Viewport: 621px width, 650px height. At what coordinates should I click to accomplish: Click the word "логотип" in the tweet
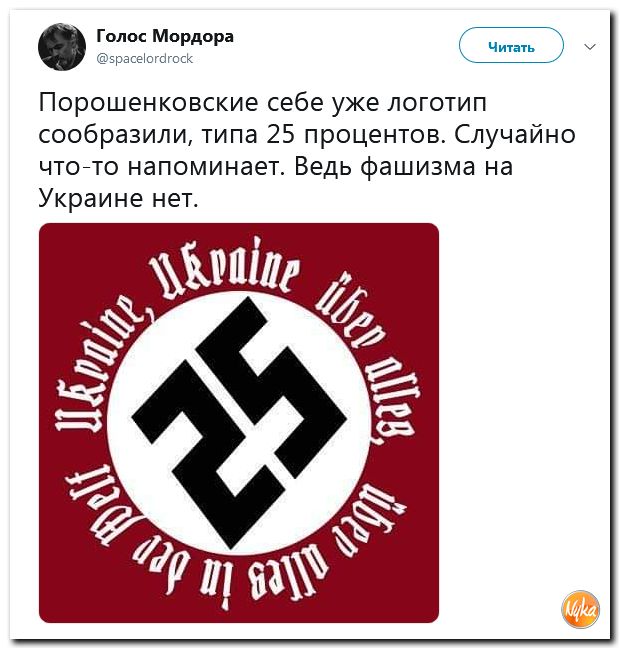pyautogui.click(x=437, y=103)
